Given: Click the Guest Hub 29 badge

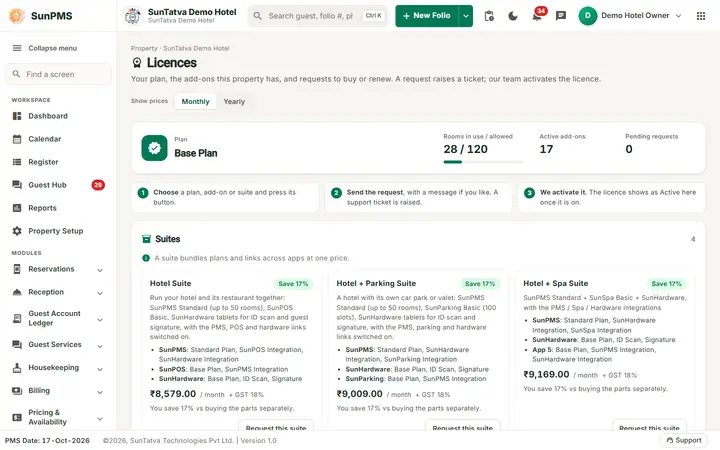Looking at the screenshot, I should pos(98,185).
